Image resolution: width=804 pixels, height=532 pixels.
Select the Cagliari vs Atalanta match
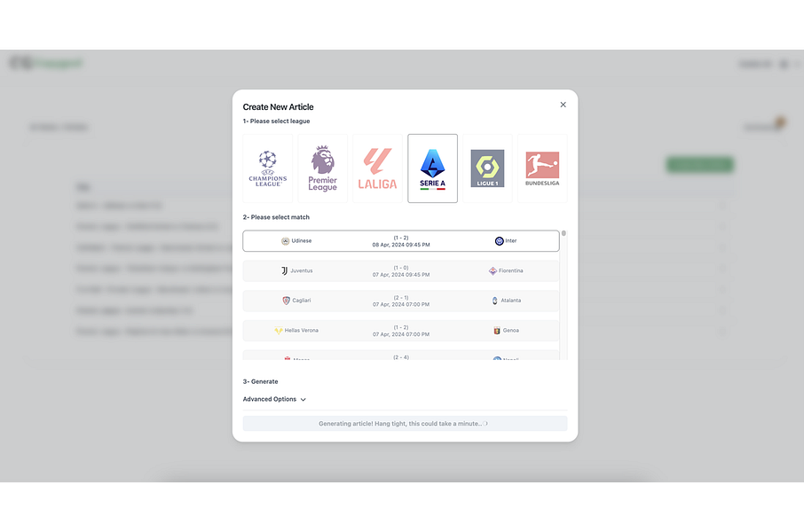click(x=401, y=301)
